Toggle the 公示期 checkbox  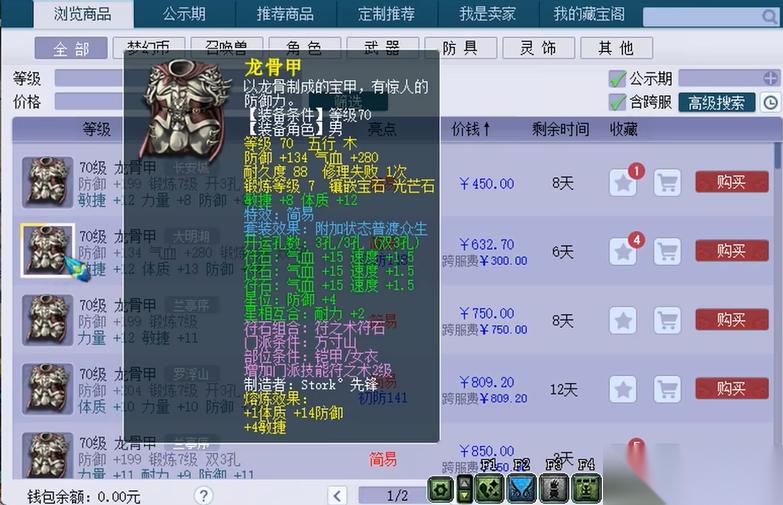[x=617, y=78]
